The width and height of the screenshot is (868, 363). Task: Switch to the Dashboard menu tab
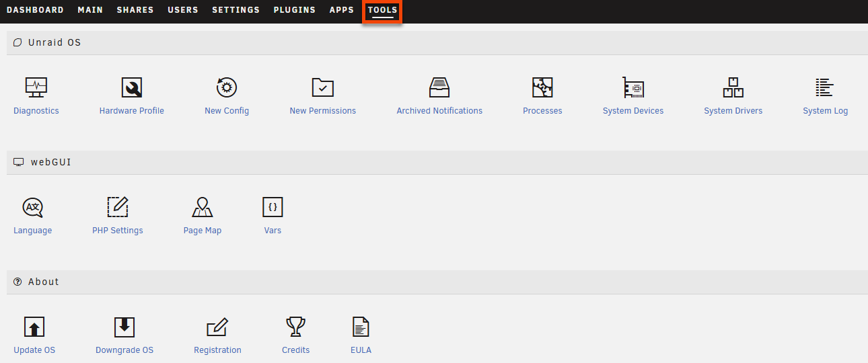(35, 10)
